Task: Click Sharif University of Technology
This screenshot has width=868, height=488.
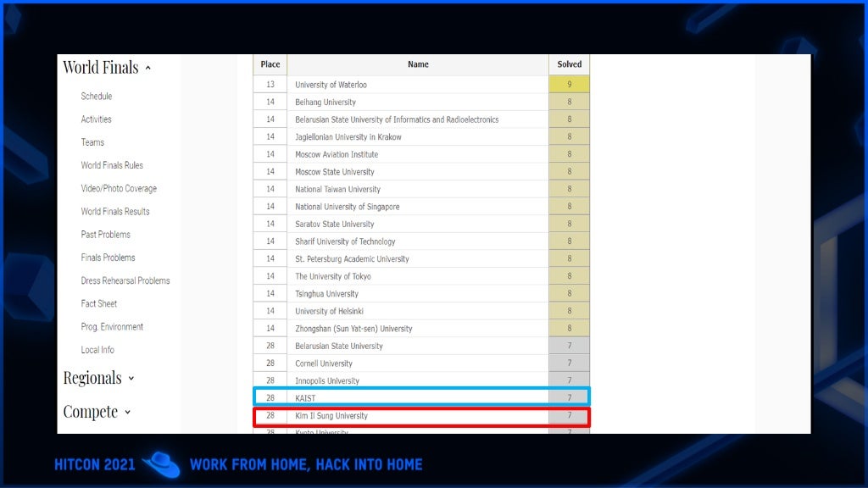Action: coord(346,241)
